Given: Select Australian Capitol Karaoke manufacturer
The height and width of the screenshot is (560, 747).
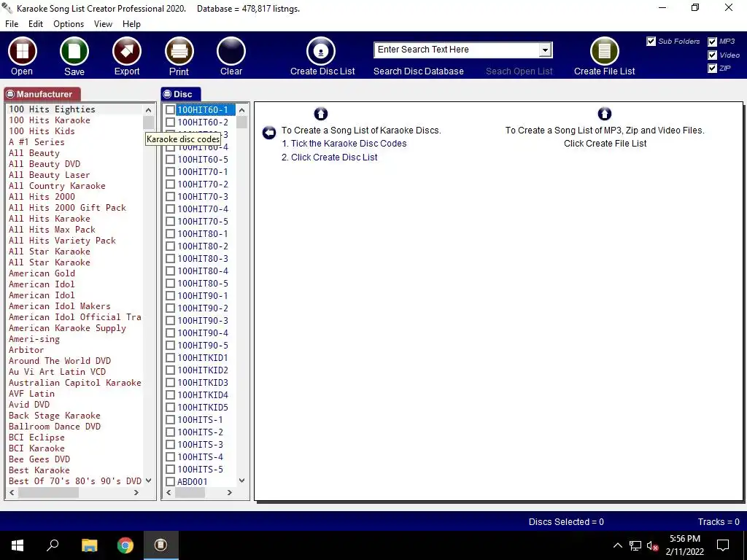Looking at the screenshot, I should 75,383.
